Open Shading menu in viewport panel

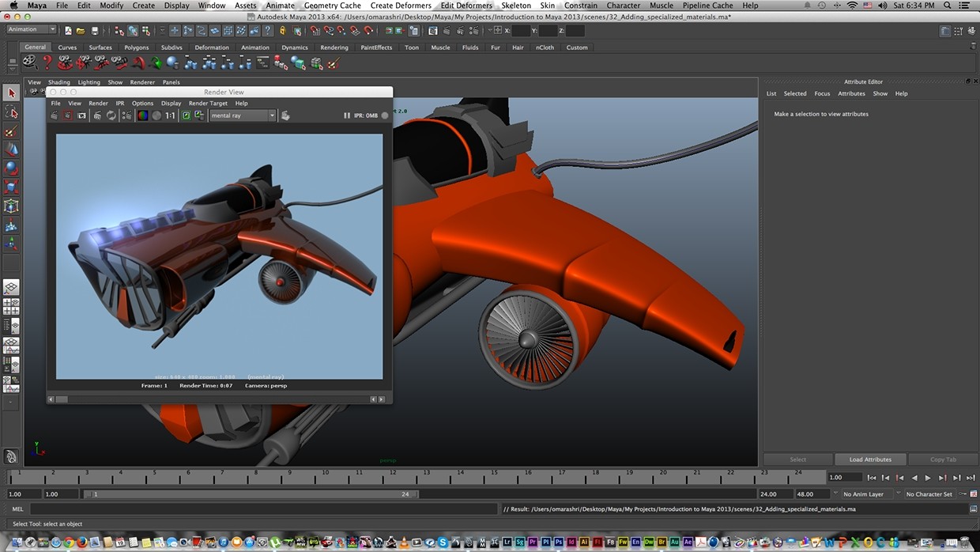click(x=58, y=82)
